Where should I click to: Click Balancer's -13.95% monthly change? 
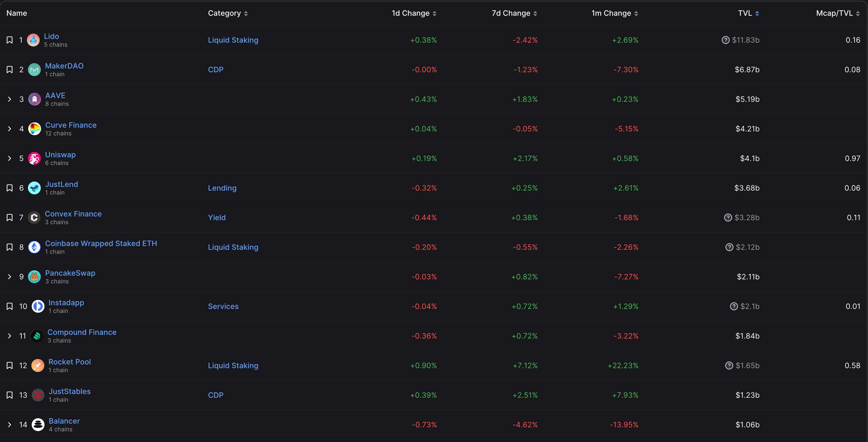click(x=624, y=425)
